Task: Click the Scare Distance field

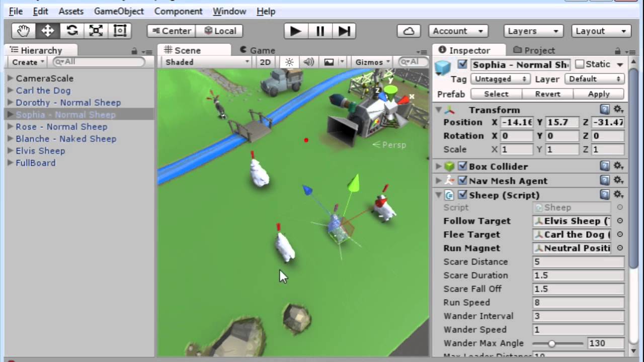Action: 578,261
